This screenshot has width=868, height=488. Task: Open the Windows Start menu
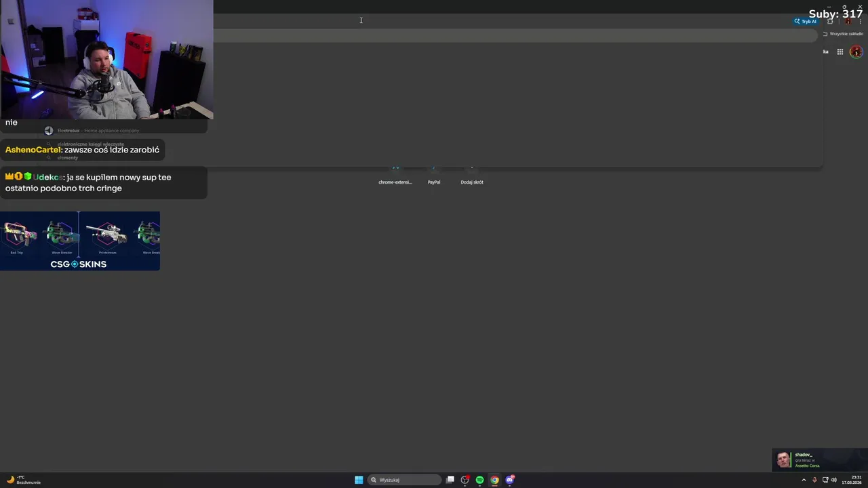pos(359,480)
